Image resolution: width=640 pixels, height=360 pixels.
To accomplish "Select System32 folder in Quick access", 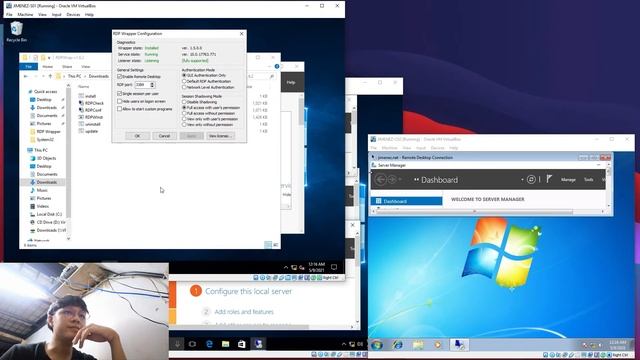I will click(x=45, y=140).
